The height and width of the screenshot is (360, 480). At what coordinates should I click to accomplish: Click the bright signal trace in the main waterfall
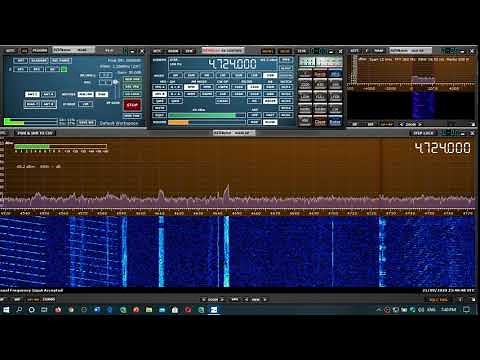point(226,252)
